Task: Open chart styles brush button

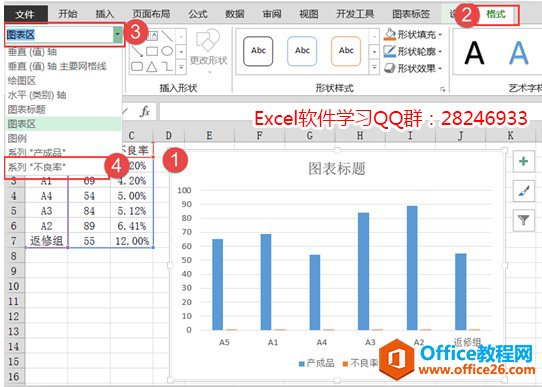Action: tap(523, 190)
